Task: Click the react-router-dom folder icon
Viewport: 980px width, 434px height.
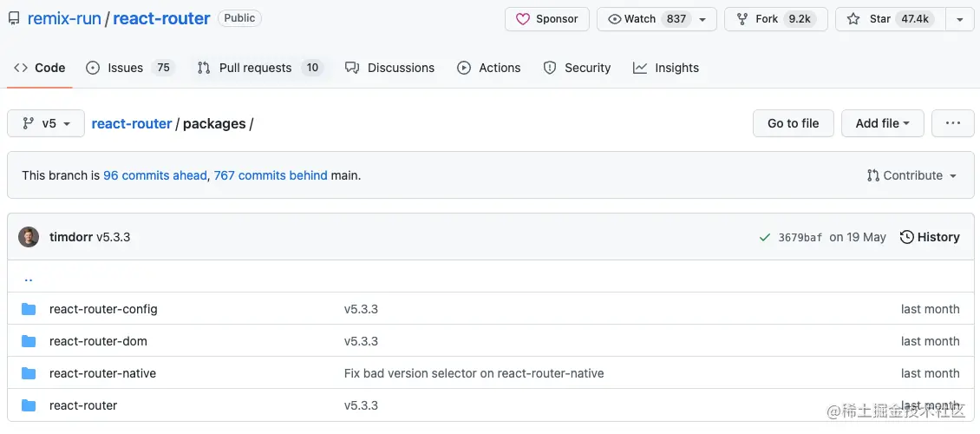Action: 29,341
